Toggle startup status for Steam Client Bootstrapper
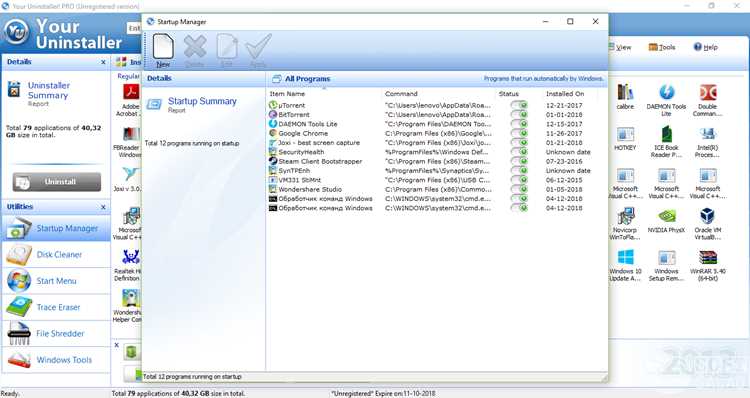Image resolution: width=750 pixels, height=398 pixels. pos(519,161)
